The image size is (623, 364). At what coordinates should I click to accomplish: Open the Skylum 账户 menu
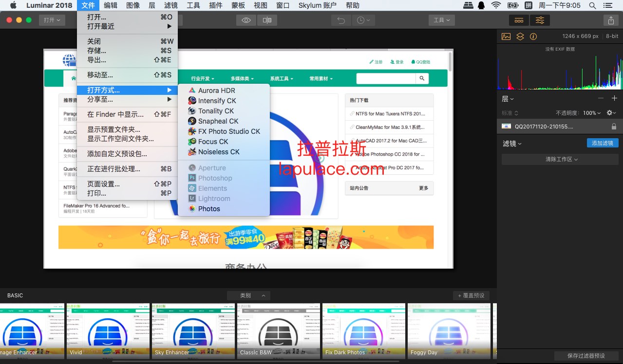(x=318, y=5)
